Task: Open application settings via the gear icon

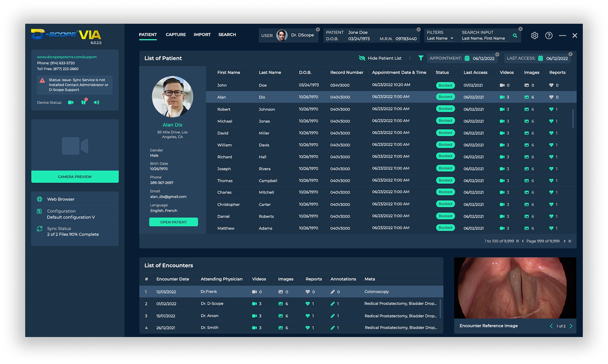Action: (x=534, y=35)
